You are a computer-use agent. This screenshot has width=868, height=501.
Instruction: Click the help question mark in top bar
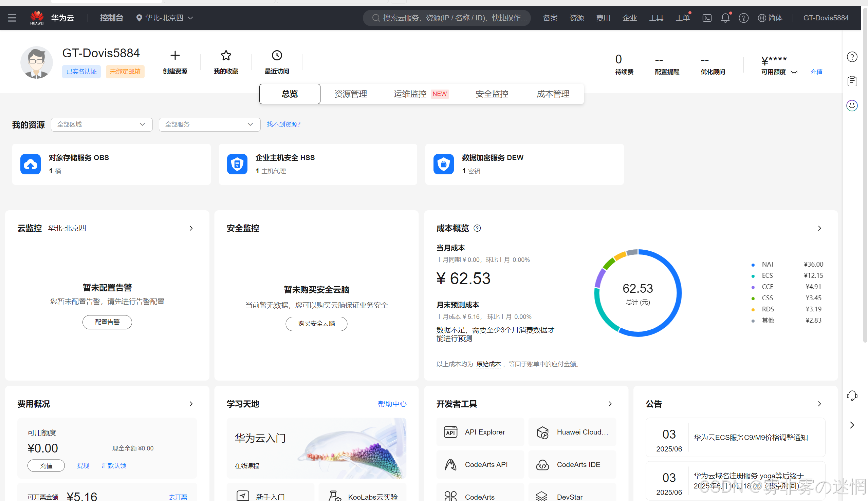744,18
